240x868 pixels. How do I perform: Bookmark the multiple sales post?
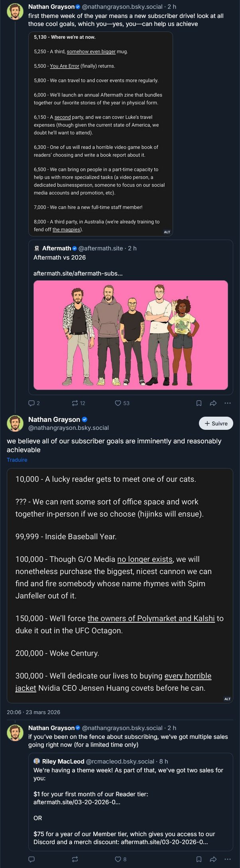pos(199,859)
